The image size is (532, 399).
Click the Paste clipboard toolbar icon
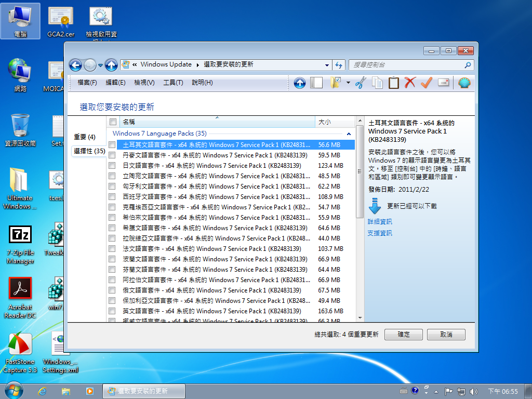pos(394,83)
